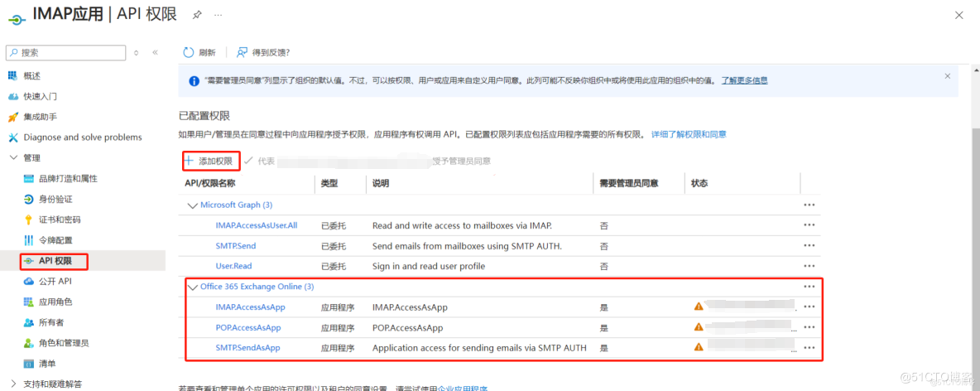
Task: Open the POP.AccessAsApp permission link
Action: tap(248, 327)
